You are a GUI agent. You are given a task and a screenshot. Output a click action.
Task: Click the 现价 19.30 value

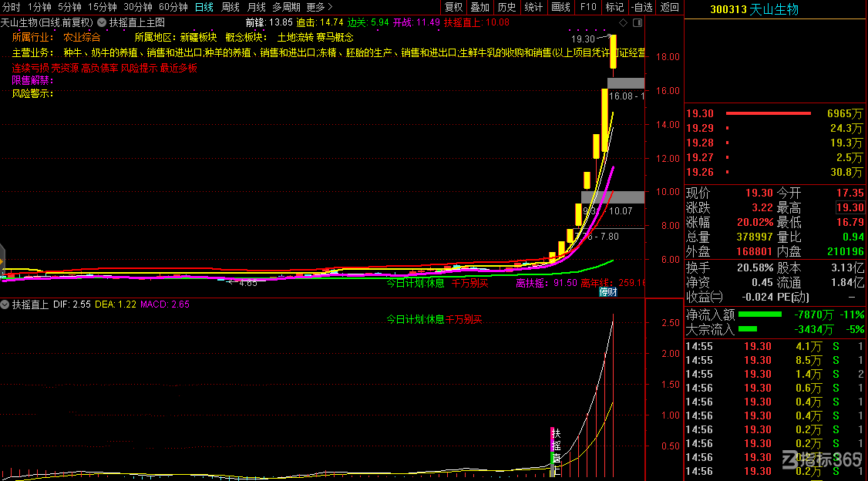[759, 193]
